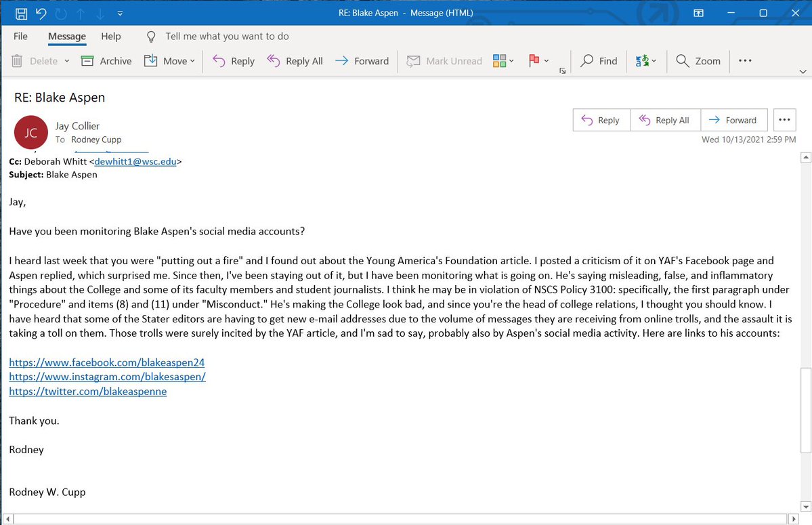
Task: Click sender name Jay Collier
Action: [77, 126]
